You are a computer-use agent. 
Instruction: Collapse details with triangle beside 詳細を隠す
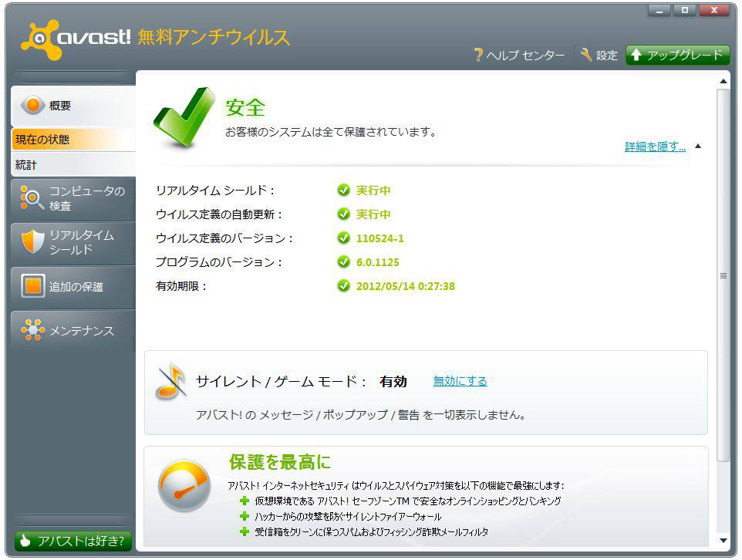[698, 146]
